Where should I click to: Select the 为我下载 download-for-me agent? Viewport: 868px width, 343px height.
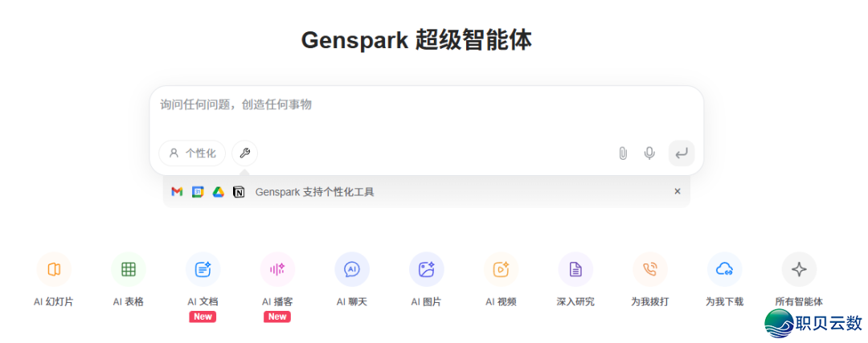(x=724, y=270)
